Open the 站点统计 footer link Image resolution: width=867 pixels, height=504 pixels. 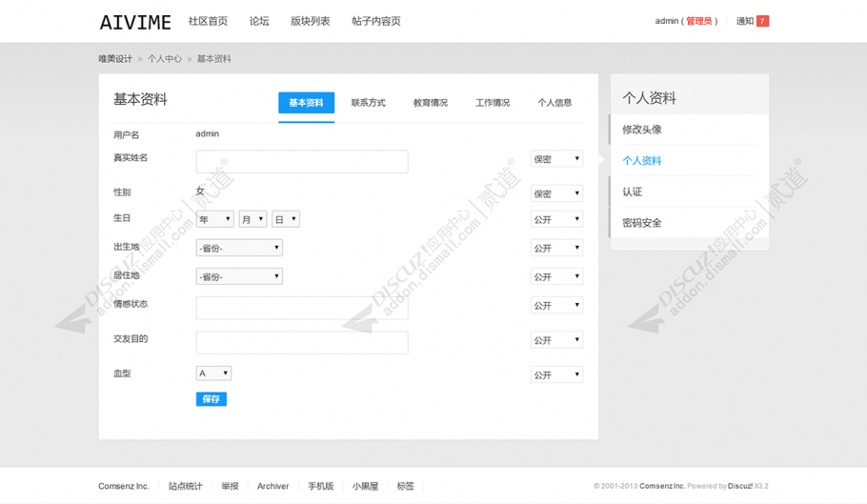(185, 486)
